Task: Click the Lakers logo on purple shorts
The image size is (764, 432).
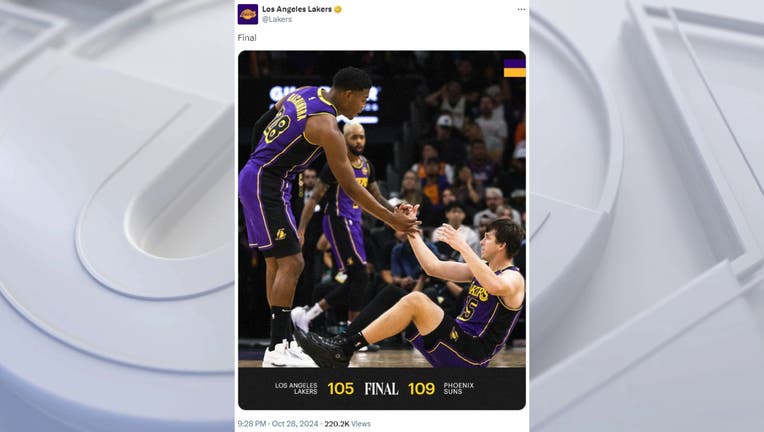Action: pyautogui.click(x=281, y=234)
